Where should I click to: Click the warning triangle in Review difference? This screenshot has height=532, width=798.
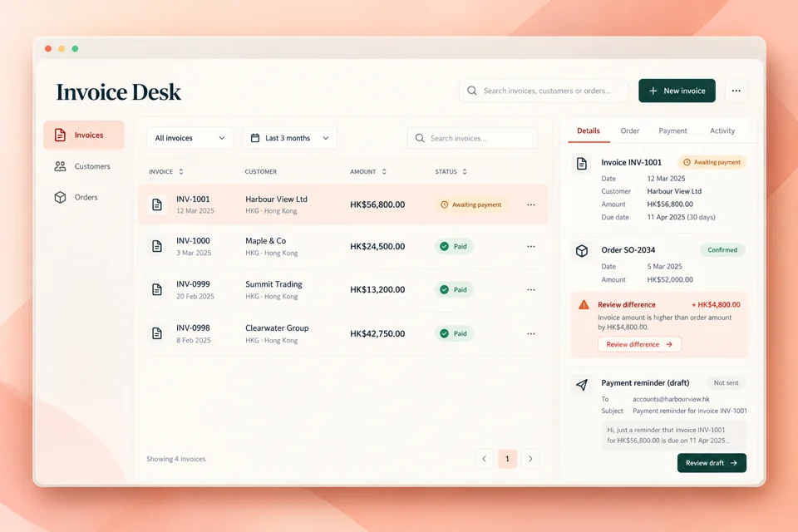pos(584,305)
